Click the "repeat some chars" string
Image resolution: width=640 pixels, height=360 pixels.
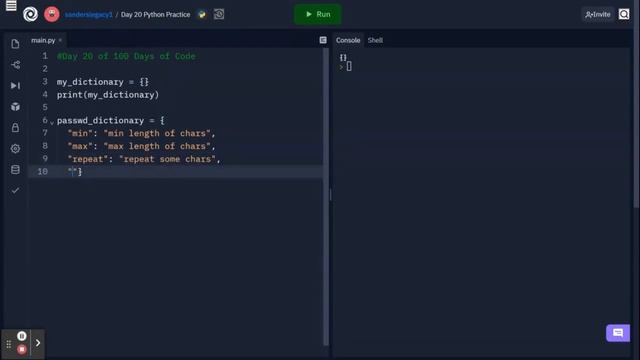pos(167,159)
